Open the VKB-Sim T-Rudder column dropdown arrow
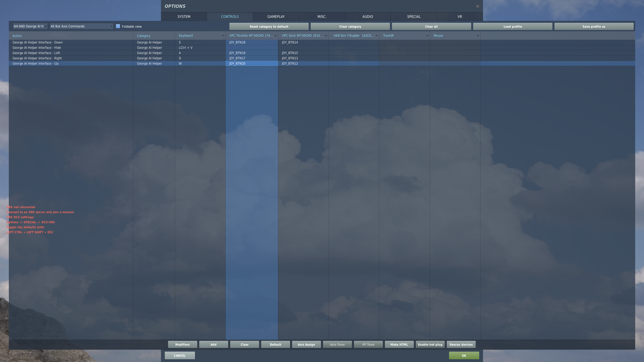The width and height of the screenshot is (644, 362). point(377,36)
